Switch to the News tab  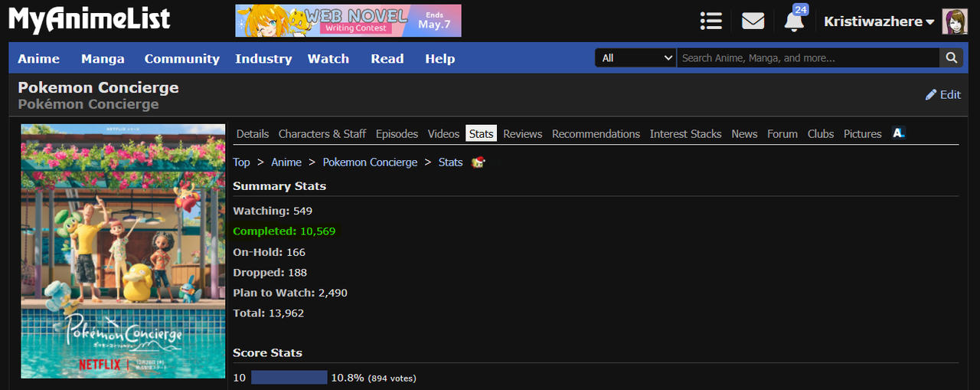744,133
